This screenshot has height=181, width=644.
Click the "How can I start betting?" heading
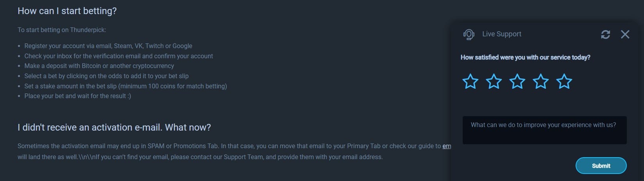[67, 11]
